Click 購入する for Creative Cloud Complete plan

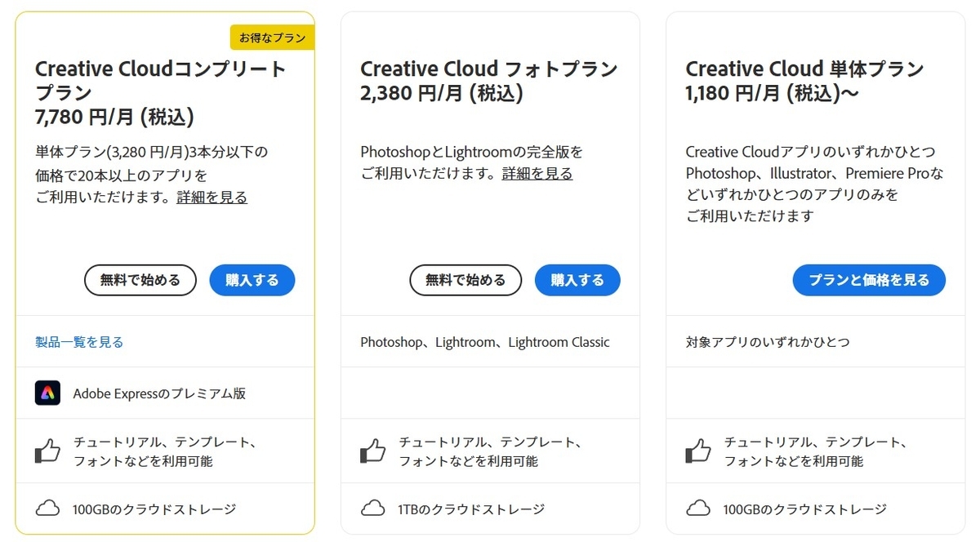click(x=252, y=280)
